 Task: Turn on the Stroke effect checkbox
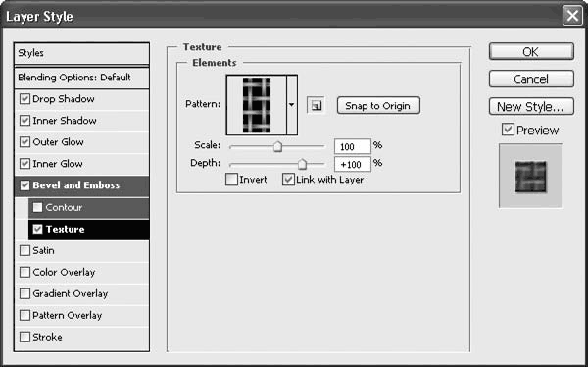coord(24,337)
